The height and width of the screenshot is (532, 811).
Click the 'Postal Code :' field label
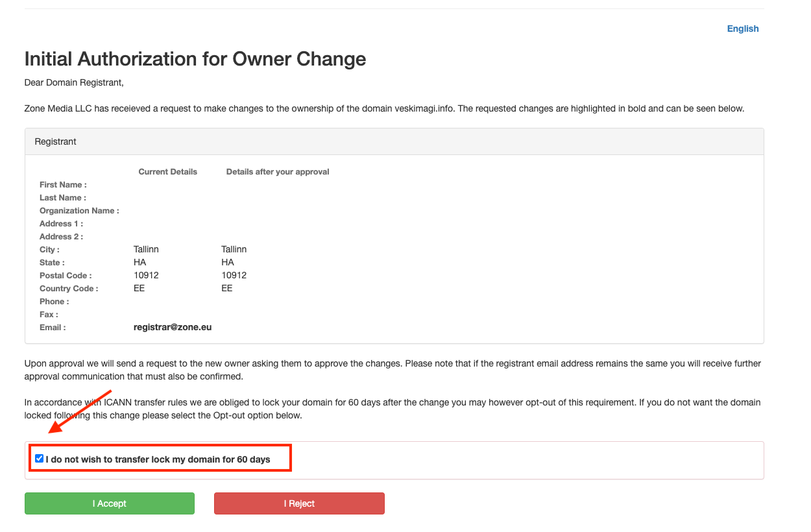[x=66, y=276]
